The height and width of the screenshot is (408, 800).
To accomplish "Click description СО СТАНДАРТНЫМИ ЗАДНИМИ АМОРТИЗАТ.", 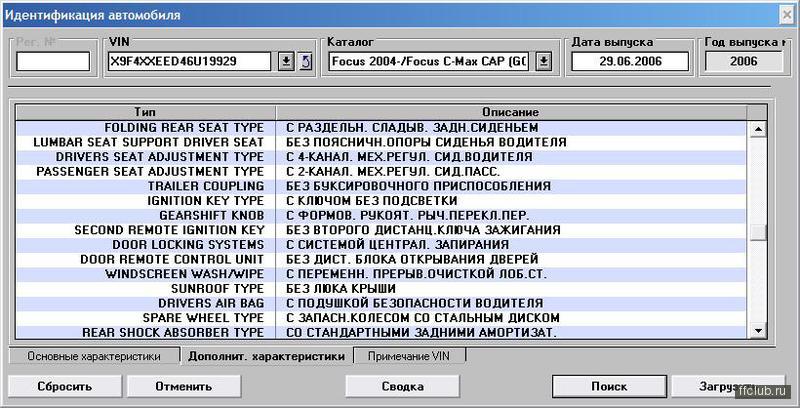I will pos(421,333).
